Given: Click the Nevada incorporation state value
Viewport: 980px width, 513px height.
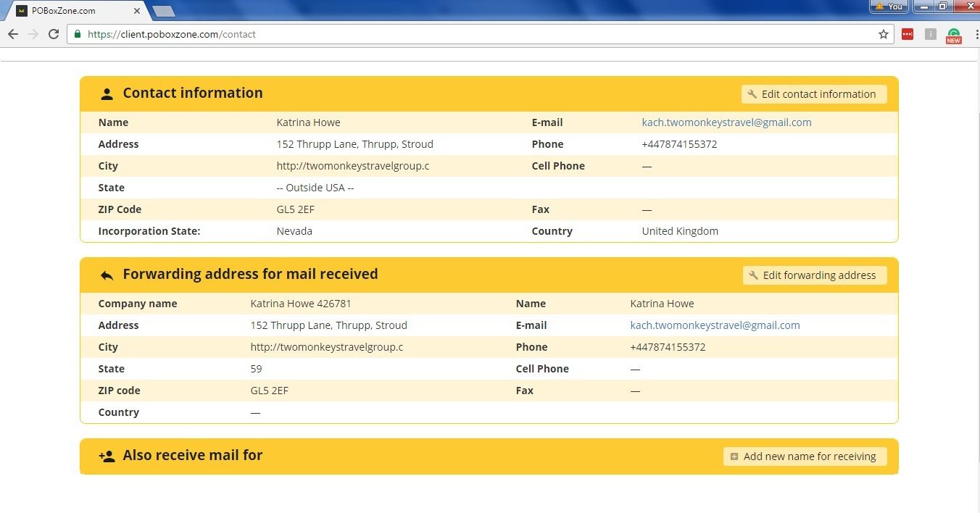Looking at the screenshot, I should click(x=294, y=231).
